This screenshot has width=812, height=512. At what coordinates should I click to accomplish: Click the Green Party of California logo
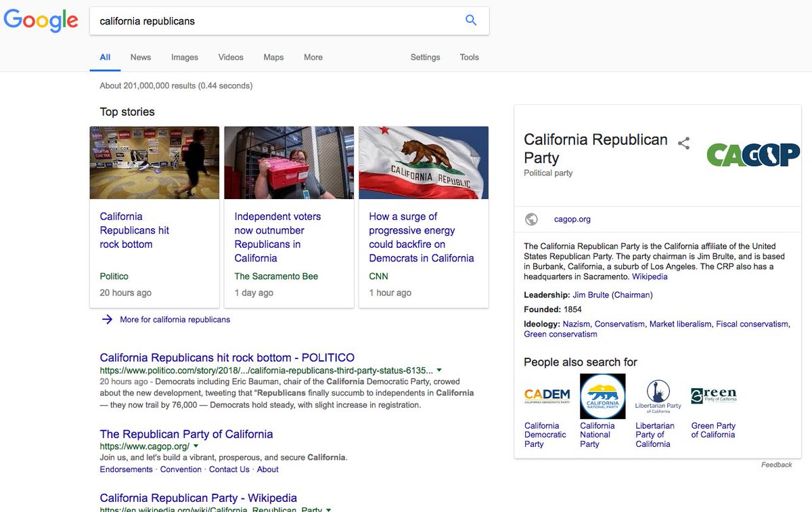click(713, 396)
